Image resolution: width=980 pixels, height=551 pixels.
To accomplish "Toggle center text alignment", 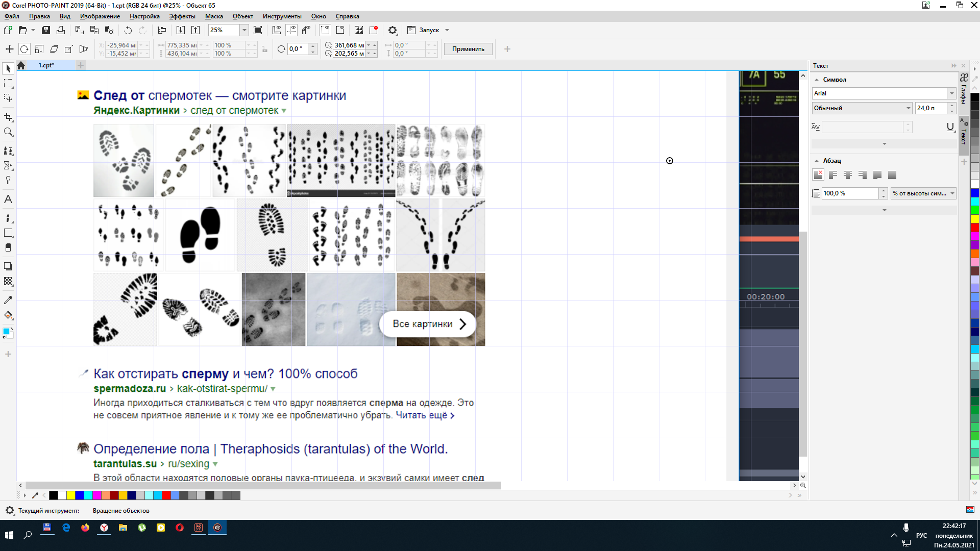I will pos(848,175).
